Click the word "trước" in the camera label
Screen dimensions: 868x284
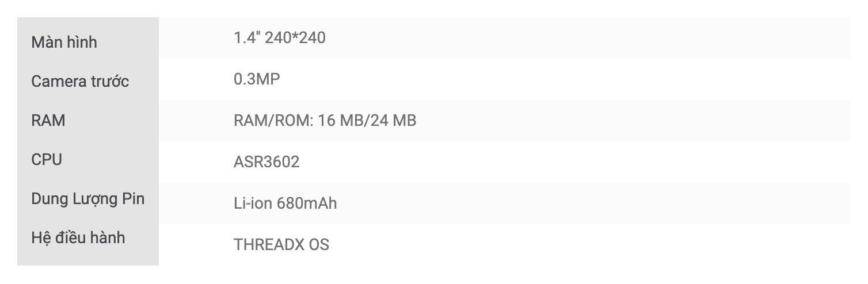(x=109, y=82)
